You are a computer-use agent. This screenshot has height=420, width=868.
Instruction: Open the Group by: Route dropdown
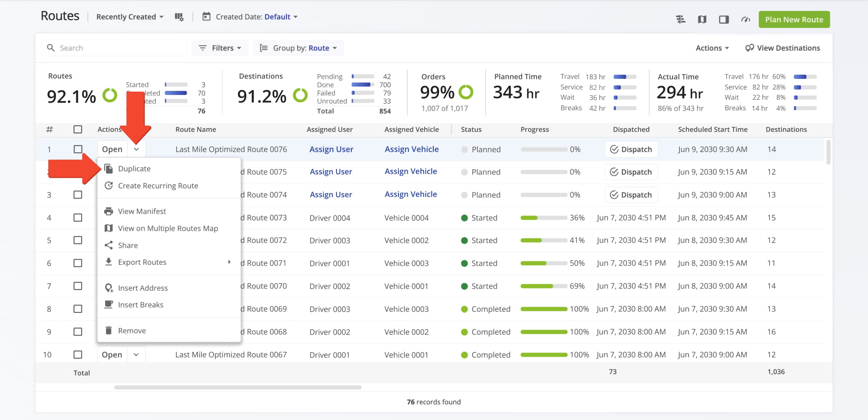point(298,48)
